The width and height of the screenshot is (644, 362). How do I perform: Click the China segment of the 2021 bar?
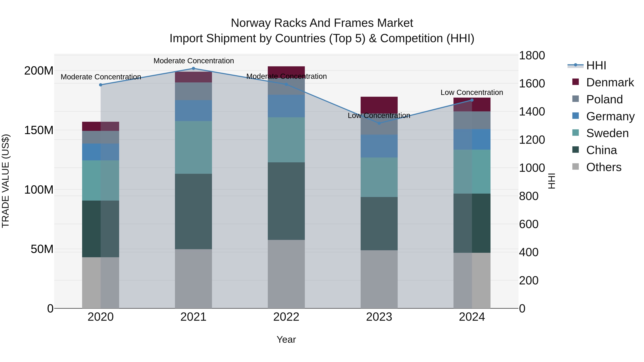pos(194,211)
